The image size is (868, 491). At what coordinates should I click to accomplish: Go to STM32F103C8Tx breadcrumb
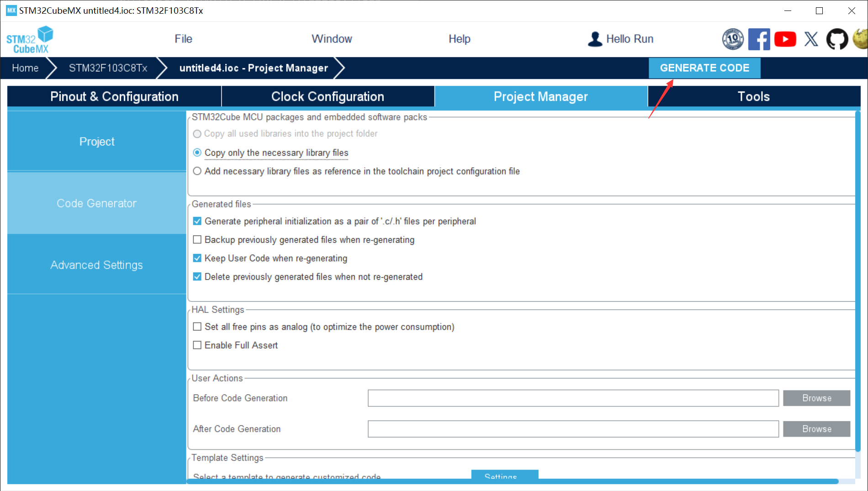pos(108,68)
